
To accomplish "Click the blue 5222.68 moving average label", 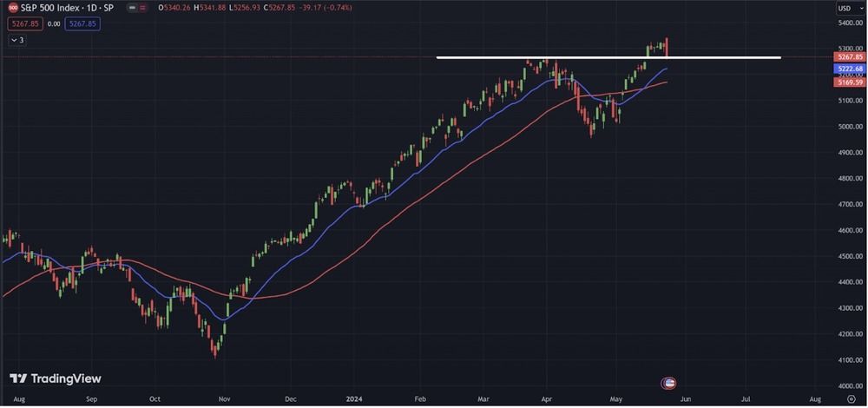I will coord(847,69).
